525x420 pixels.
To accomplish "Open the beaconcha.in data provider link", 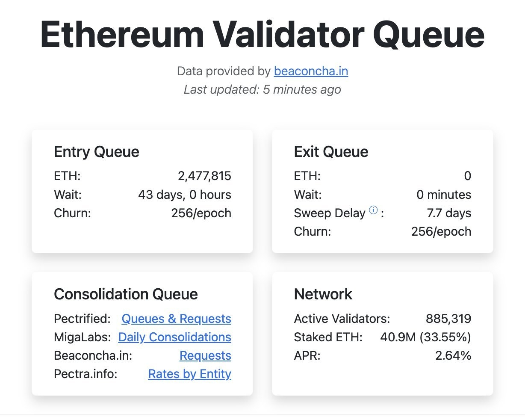I will [311, 71].
